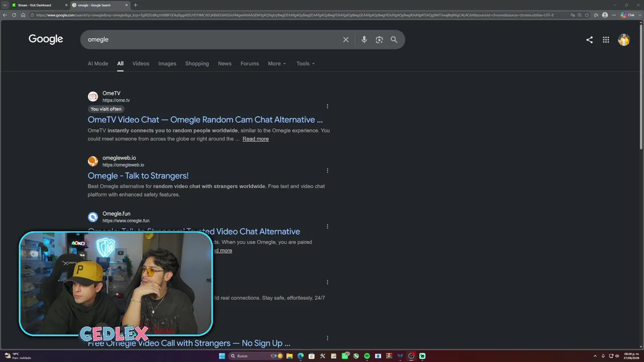This screenshot has width=644, height=362.
Task: Switch to News results tab
Action: pyautogui.click(x=224, y=64)
